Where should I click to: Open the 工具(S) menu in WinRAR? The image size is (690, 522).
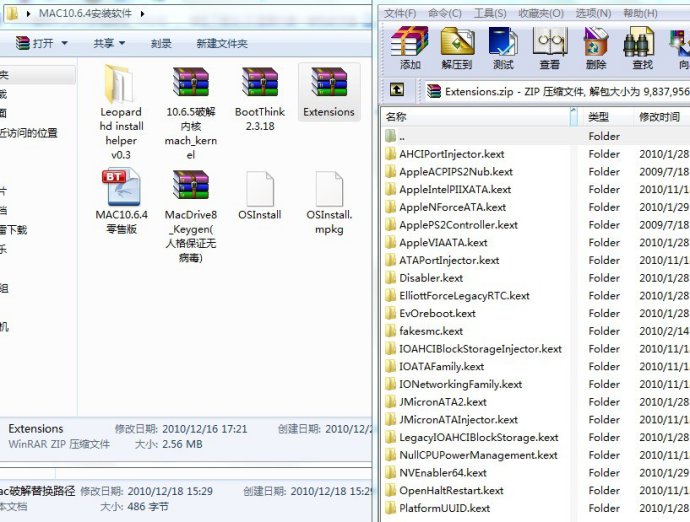tap(489, 13)
